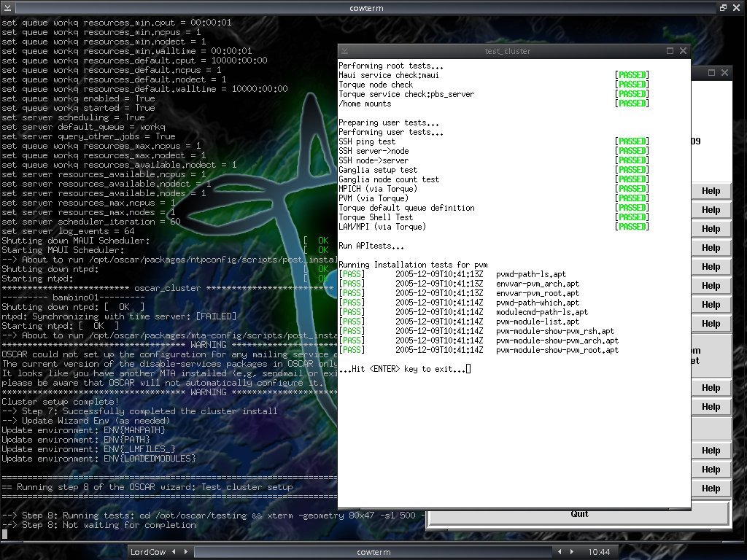Close the cowterm terminal window

tap(737, 8)
